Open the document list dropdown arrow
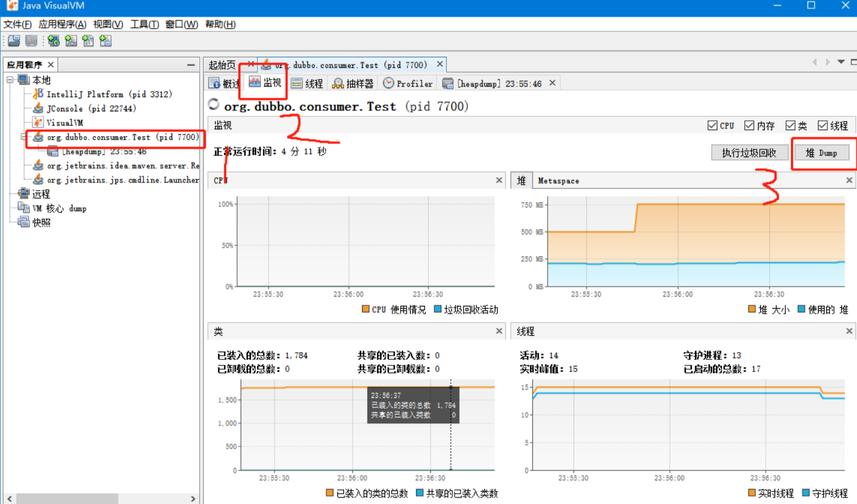Screen dimensions: 857x504 coord(841,62)
